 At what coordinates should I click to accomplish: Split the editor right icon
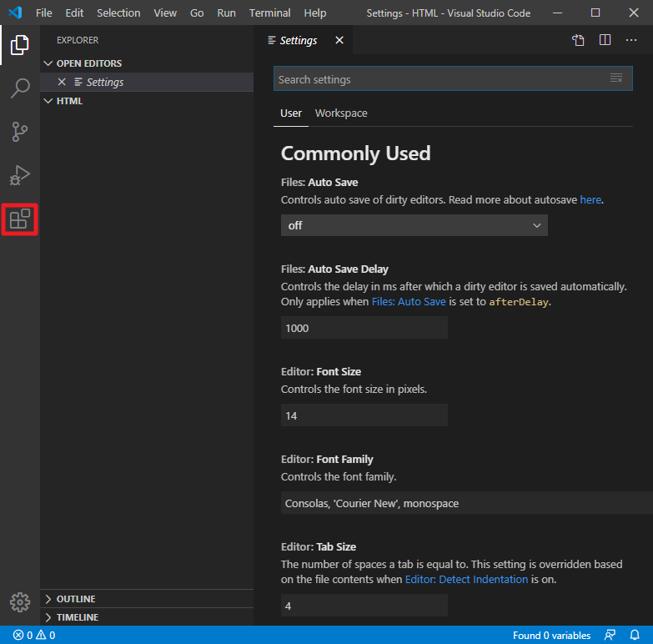coord(605,40)
